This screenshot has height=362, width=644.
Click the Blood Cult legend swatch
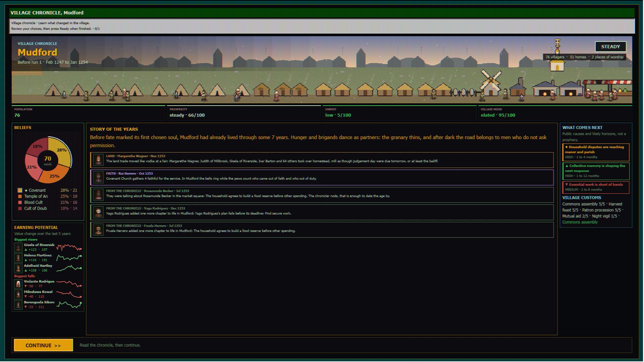(20, 202)
